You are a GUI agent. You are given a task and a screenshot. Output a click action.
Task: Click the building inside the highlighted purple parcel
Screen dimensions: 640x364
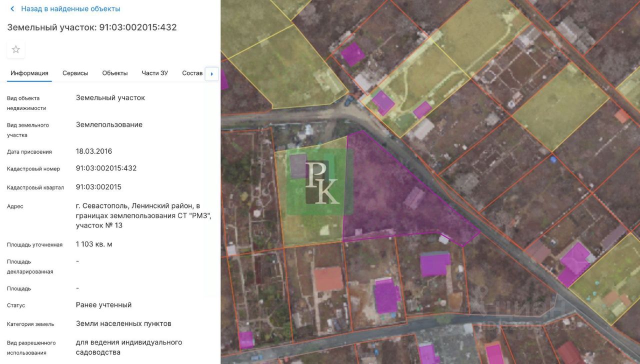point(414,198)
